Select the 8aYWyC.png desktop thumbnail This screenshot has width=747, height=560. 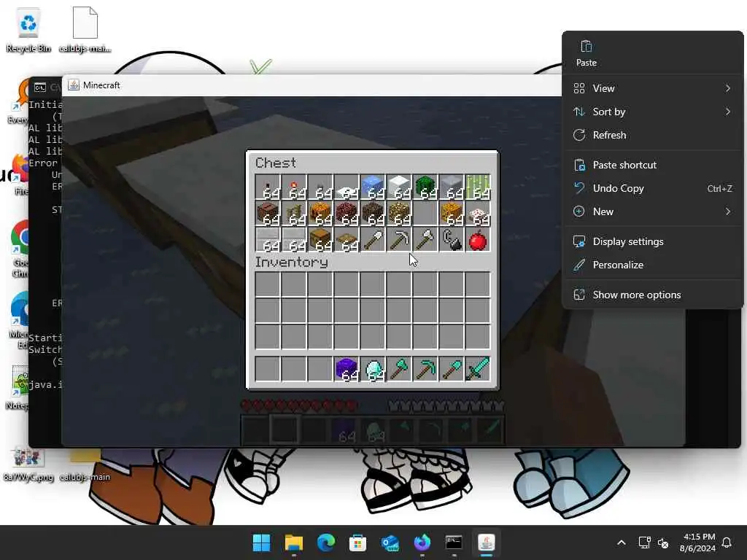tap(28, 464)
